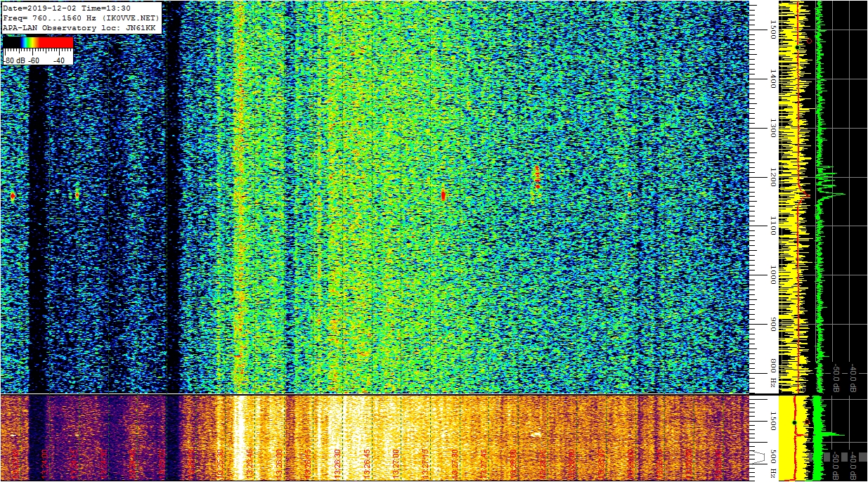868x482 pixels.
Task: Click the red circle marker on the spectrum plot
Action: 809,41
